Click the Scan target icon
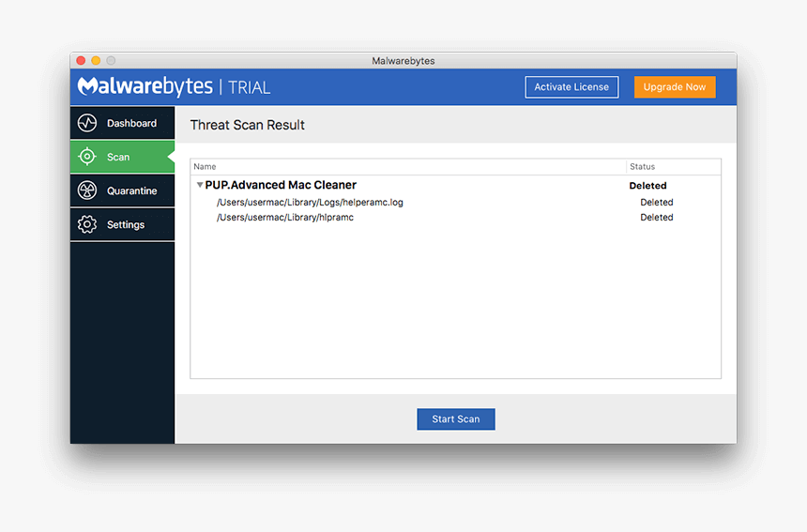Viewport: 807px width, 532px height. pyautogui.click(x=87, y=157)
